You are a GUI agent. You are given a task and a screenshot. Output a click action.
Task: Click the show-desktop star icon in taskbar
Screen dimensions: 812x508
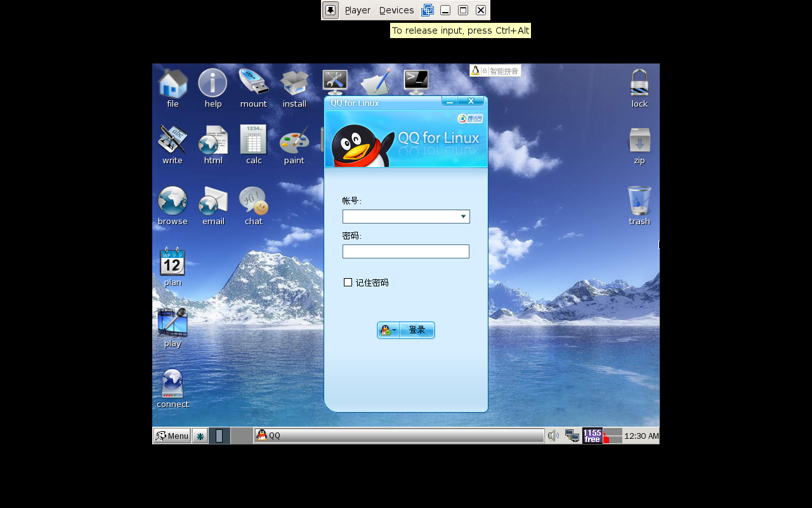pos(200,436)
